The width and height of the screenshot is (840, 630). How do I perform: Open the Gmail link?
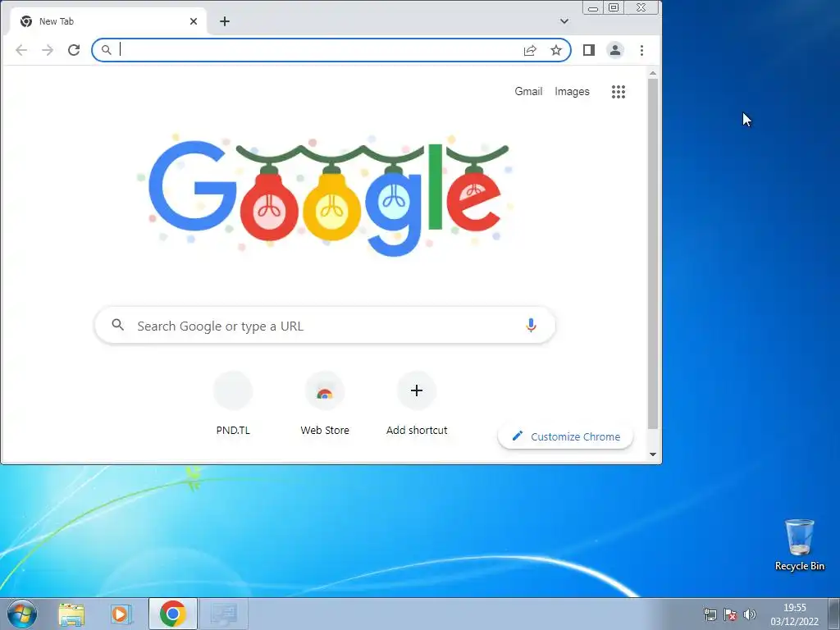click(528, 92)
